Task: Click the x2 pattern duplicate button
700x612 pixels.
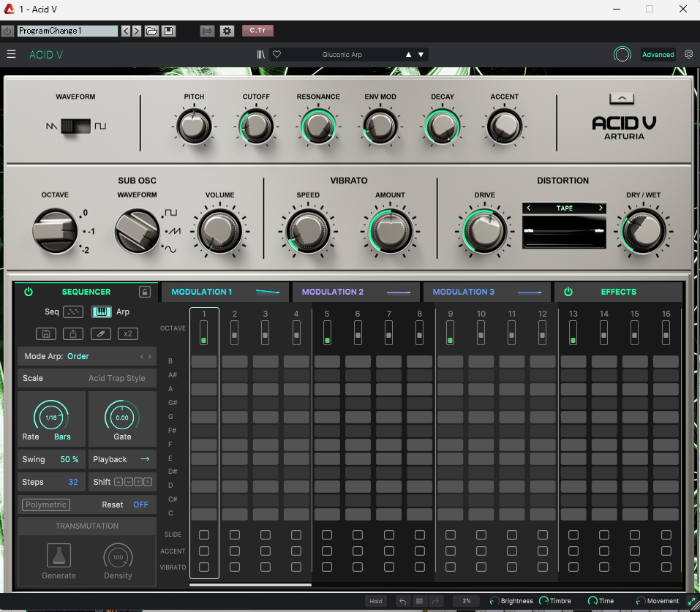Action: 128,333
